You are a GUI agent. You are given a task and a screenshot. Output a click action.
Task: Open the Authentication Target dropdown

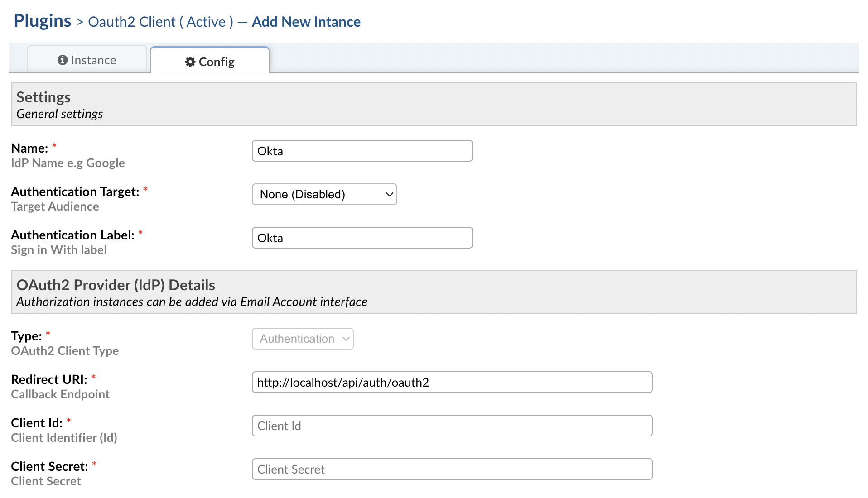[324, 194]
